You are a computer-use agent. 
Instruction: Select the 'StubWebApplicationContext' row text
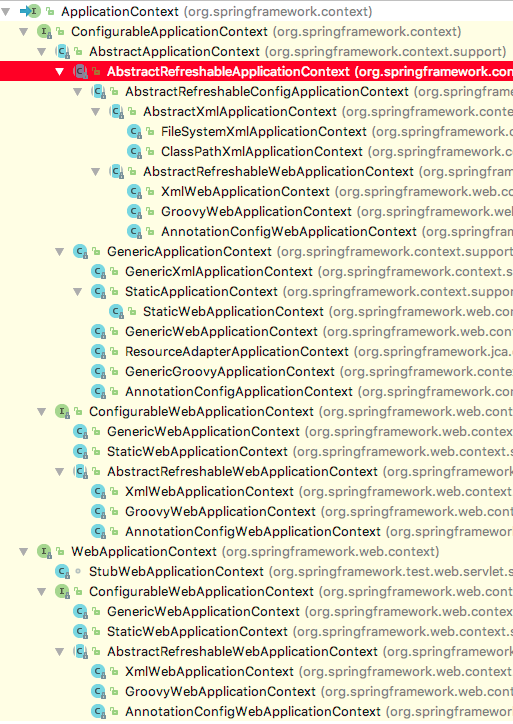point(176,572)
